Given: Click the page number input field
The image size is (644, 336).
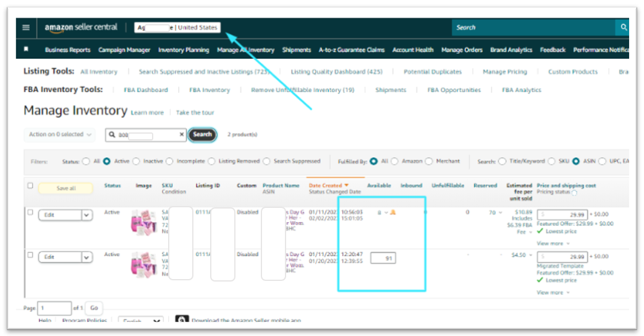Looking at the screenshot, I should pyautogui.click(x=54, y=308).
